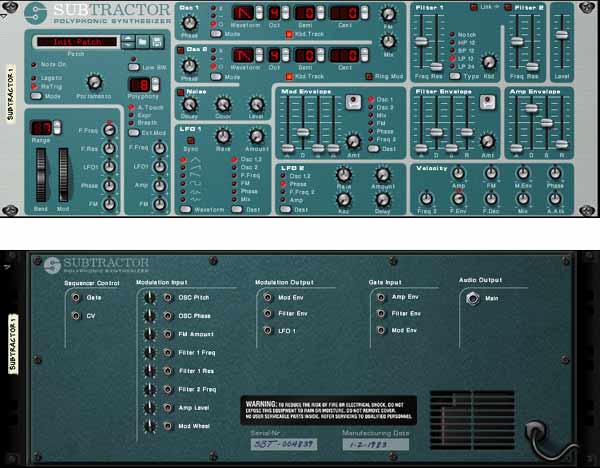Click the OSC Pitch modulation input jack
Screen dimensions: 600x468
pyautogui.click(x=168, y=297)
